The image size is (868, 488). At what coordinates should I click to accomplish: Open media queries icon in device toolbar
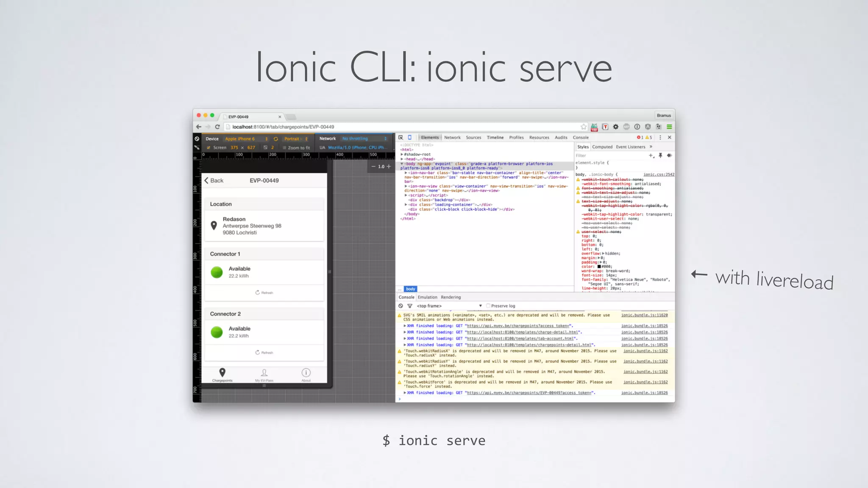[197, 147]
